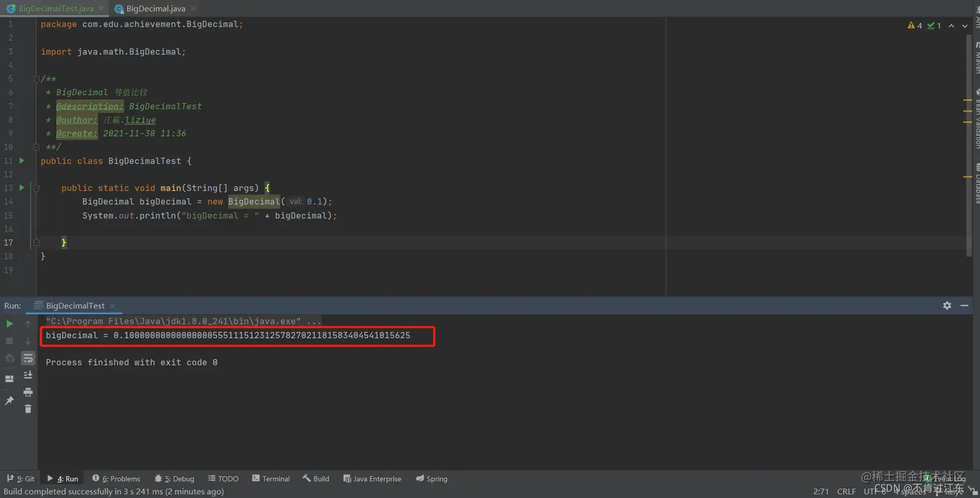The image size is (980, 498).
Task: Click the cursor position 2:71 indicator
Action: click(x=821, y=492)
